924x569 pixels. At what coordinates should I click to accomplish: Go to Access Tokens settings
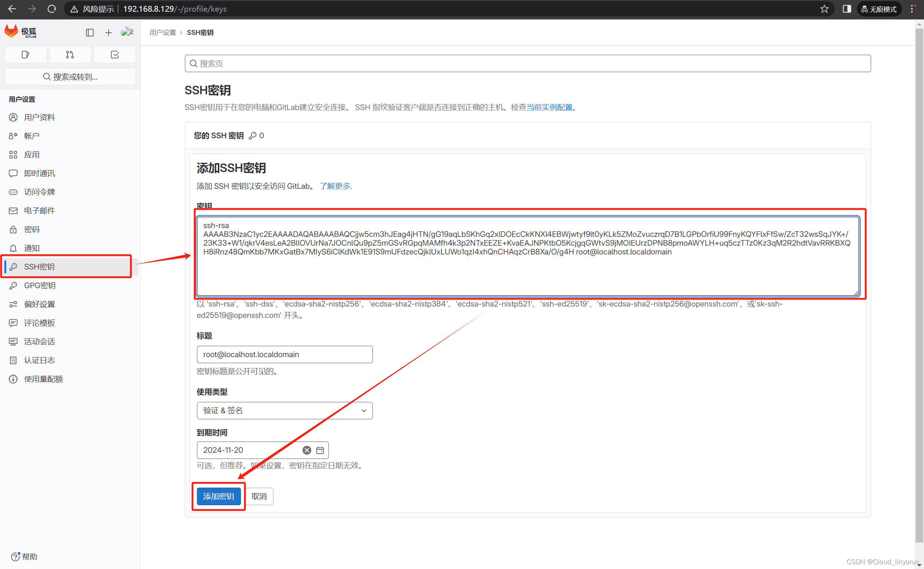pyautogui.click(x=40, y=192)
